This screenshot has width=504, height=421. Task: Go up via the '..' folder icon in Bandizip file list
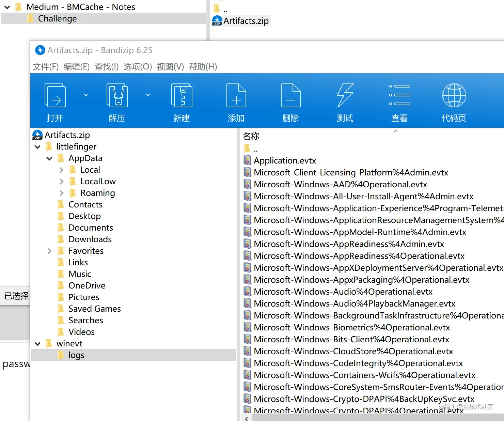click(x=247, y=149)
